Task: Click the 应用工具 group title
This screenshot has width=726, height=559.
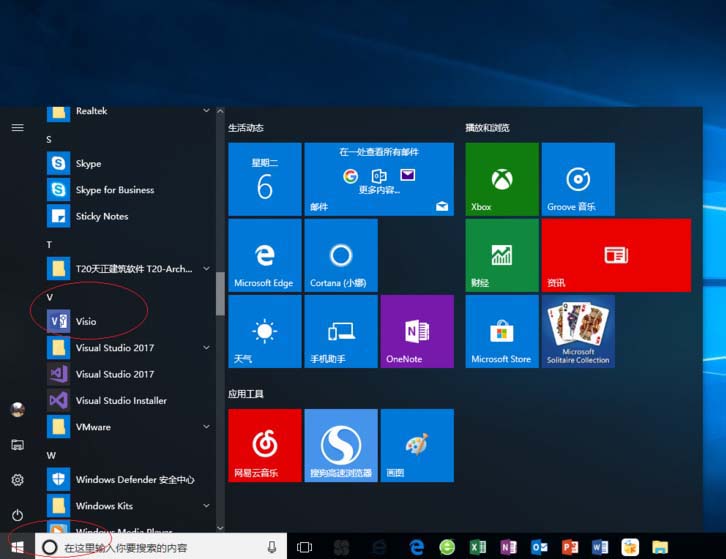Action: 246,394
